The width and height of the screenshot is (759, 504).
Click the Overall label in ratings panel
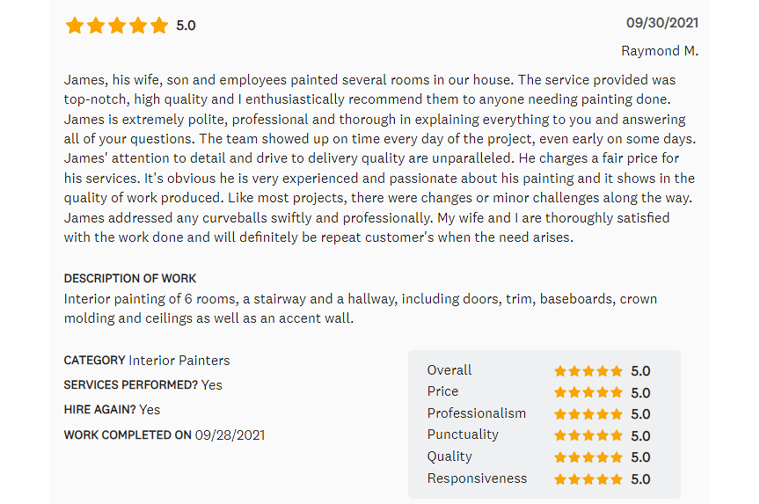tap(449, 370)
